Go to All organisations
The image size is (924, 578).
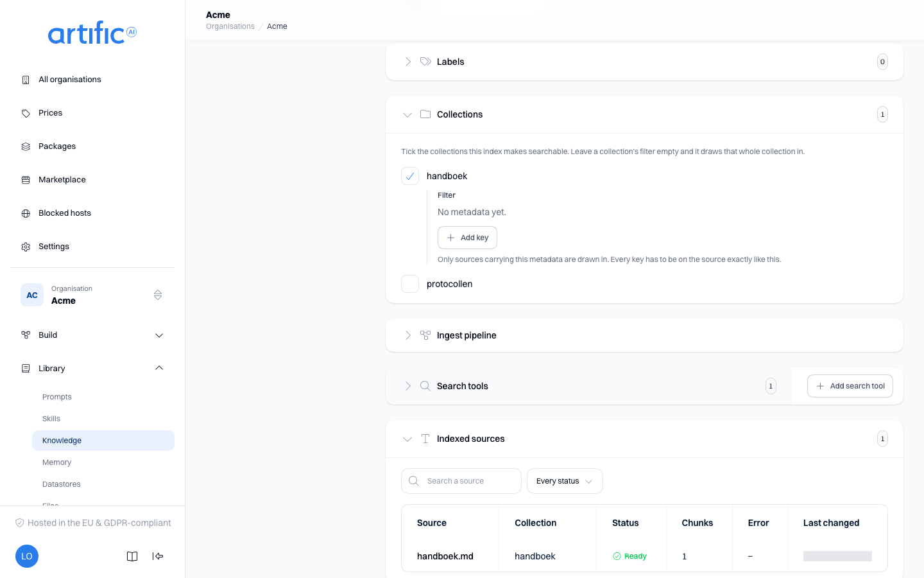92,80
